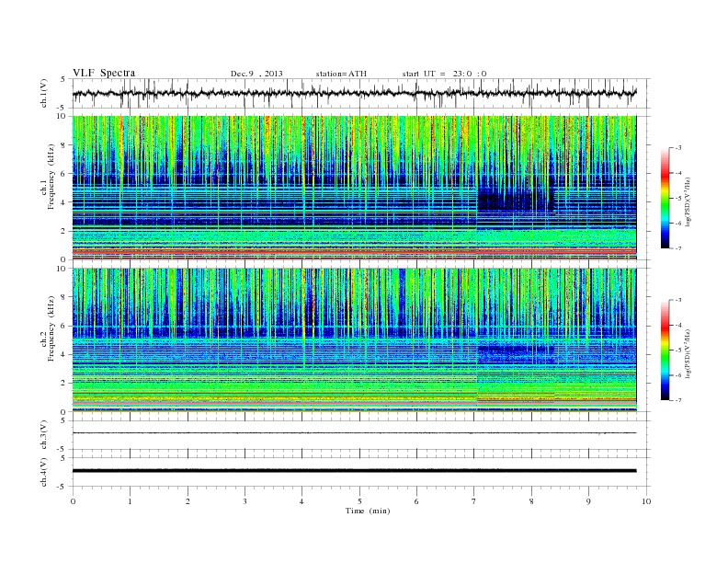Click the time axis tick label '0'

coord(73,501)
